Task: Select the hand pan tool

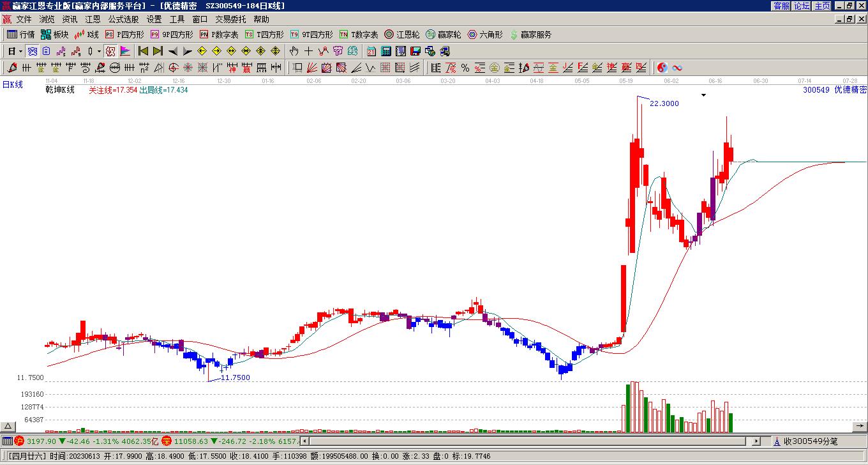Action: tap(294, 51)
